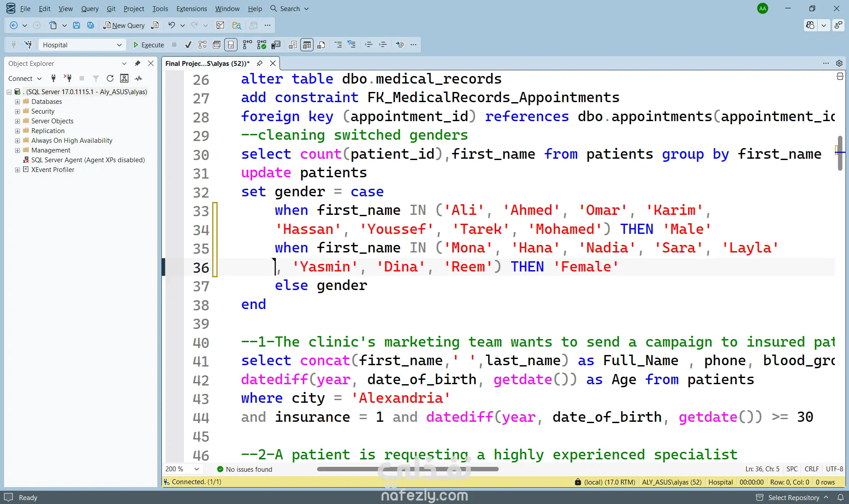The height and width of the screenshot is (504, 849).
Task: Open the notifications bell in the status bar
Action: [x=840, y=497]
